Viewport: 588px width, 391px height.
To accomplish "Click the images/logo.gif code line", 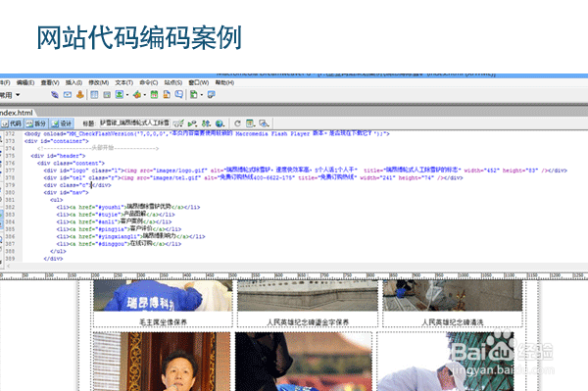I will tap(305, 171).
